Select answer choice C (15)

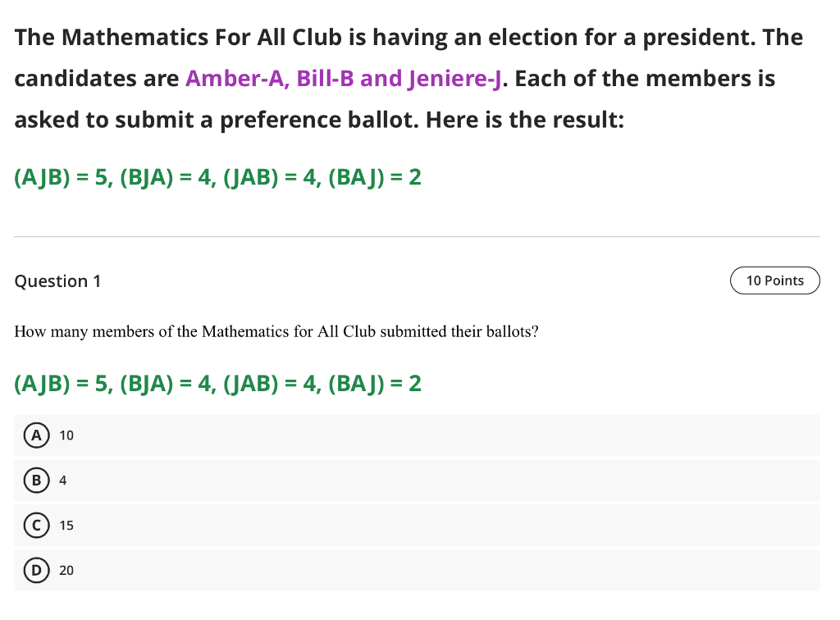tap(66, 526)
